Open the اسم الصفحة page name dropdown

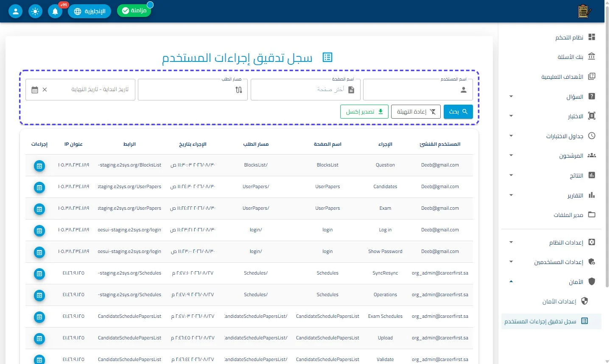point(305,90)
